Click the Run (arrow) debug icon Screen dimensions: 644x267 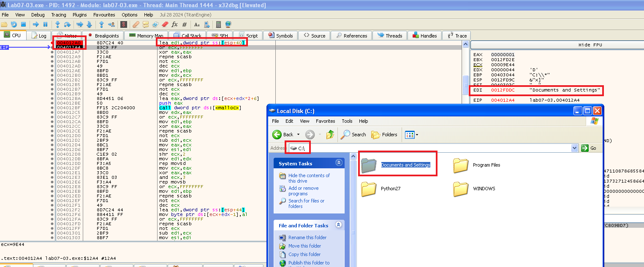[x=36, y=24]
